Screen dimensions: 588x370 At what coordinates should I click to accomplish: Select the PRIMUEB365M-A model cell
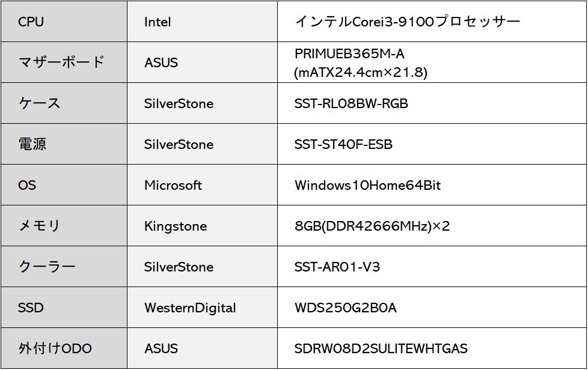[432, 62]
